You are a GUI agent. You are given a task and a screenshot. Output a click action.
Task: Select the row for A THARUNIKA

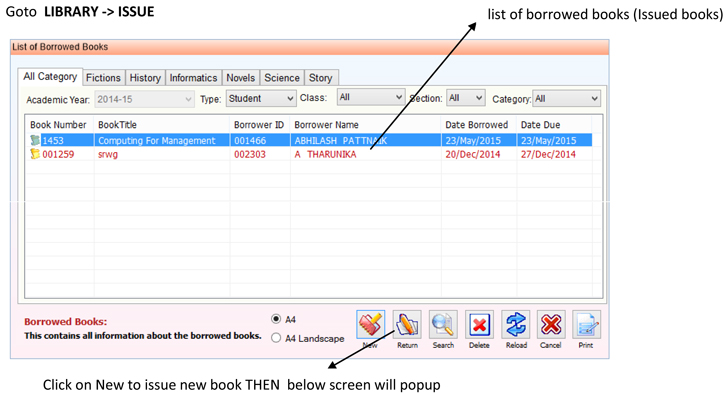309,154
